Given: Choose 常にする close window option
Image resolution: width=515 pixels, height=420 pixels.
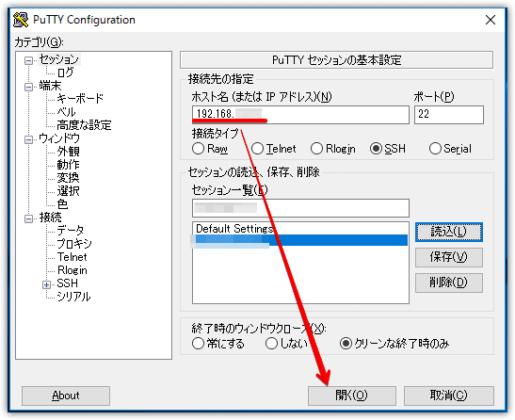Looking at the screenshot, I should (198, 344).
